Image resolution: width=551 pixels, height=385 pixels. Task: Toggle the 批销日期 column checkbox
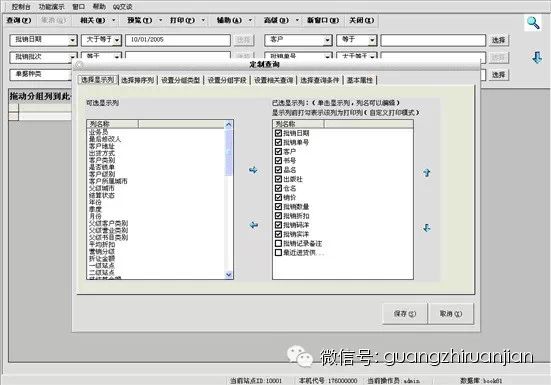pos(278,133)
